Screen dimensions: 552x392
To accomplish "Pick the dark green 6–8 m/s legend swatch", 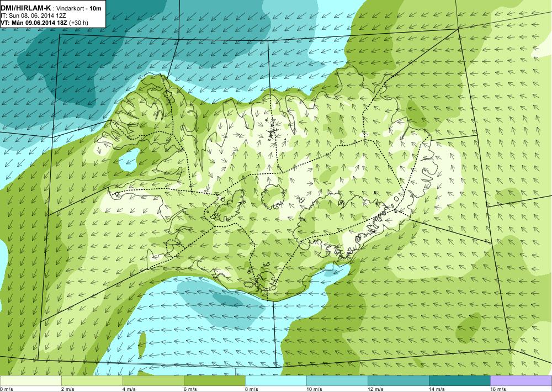I will point(214,381).
